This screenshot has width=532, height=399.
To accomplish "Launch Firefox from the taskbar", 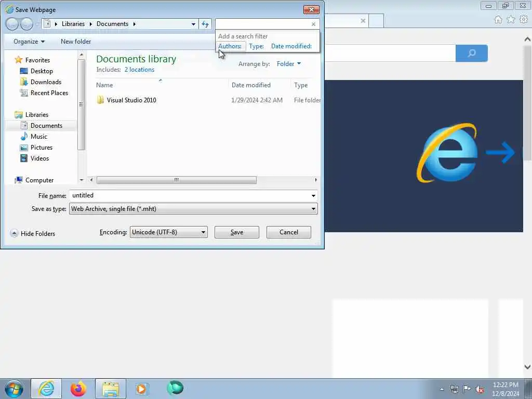I will [x=78, y=389].
